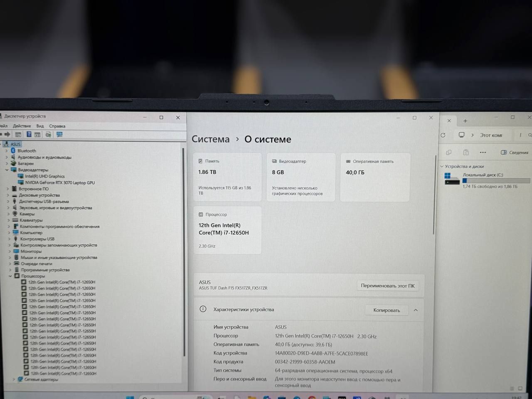This screenshot has width=532, height=399.
Task: Click the Копировать button
Action: pyautogui.click(x=387, y=310)
